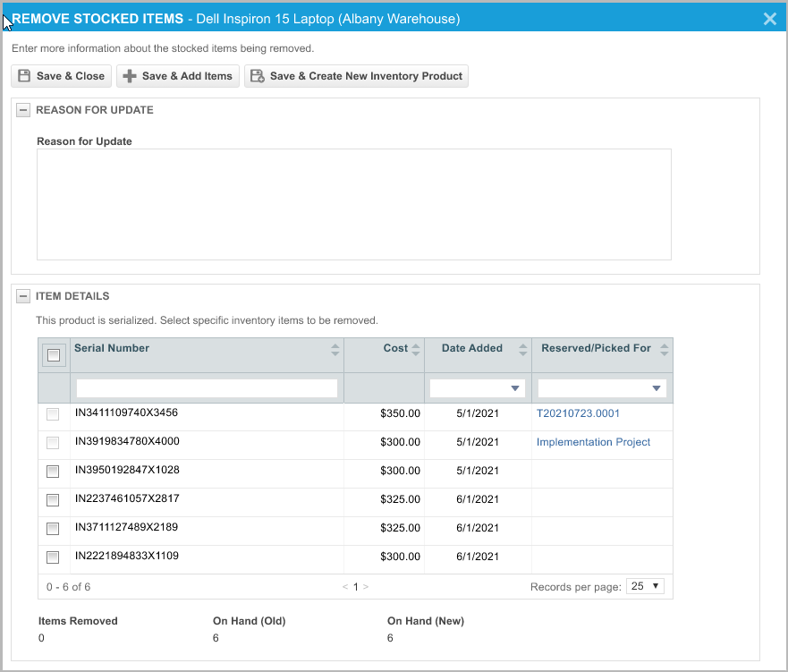Image resolution: width=788 pixels, height=672 pixels.
Task: Go to previous page arrow
Action: (345, 587)
